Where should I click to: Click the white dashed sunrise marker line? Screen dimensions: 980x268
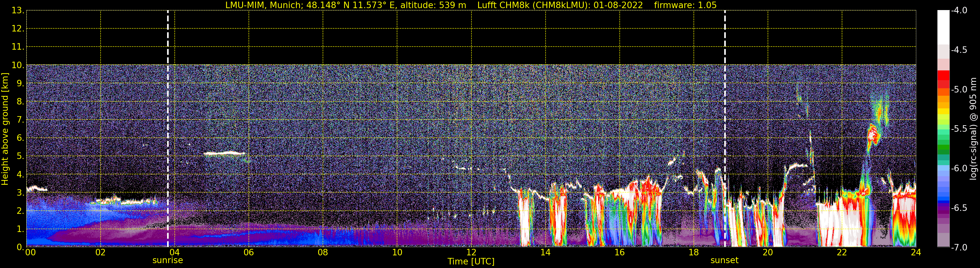point(168,129)
